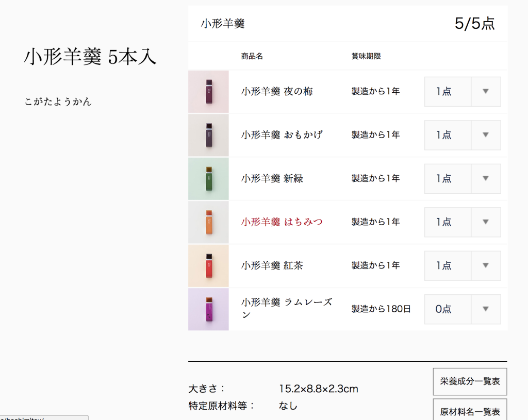Click the 小形羊羹 おもかげ product name

pyautogui.click(x=282, y=135)
